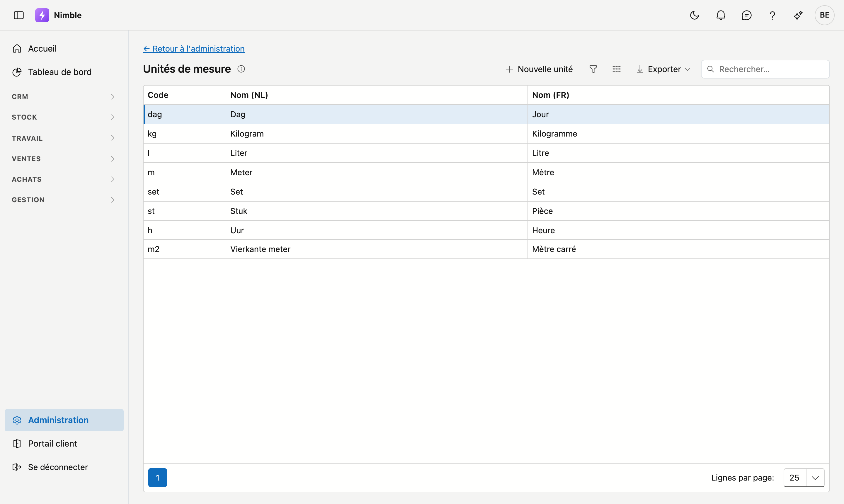Open Tableau de bord
The width and height of the screenshot is (844, 504).
(x=64, y=72)
